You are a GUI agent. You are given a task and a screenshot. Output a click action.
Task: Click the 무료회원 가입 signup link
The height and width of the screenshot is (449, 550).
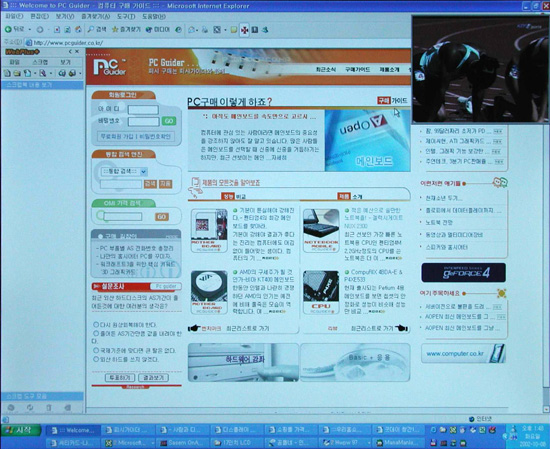(118, 136)
